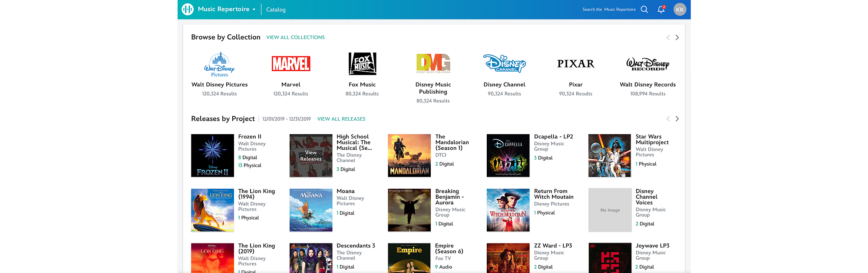Viewport: 868px width, 273px height.
Task: Open the Disney Channel Voices No Image placeholder
Action: (x=610, y=210)
